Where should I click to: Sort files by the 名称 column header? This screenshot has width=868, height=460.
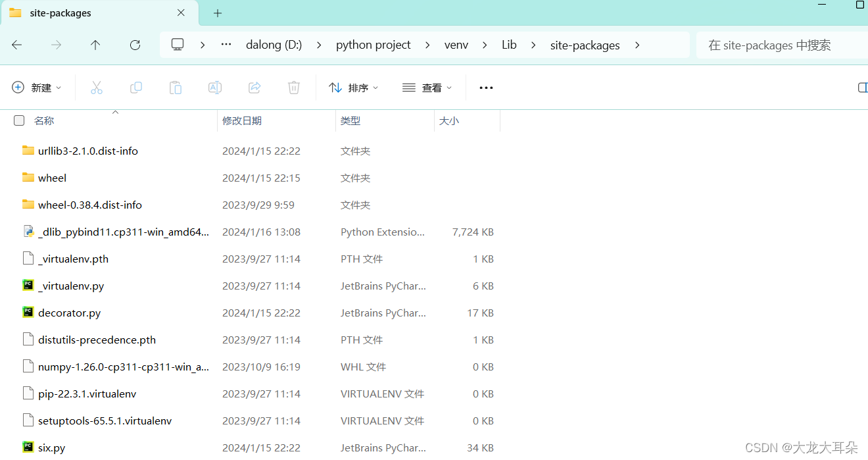(44, 120)
